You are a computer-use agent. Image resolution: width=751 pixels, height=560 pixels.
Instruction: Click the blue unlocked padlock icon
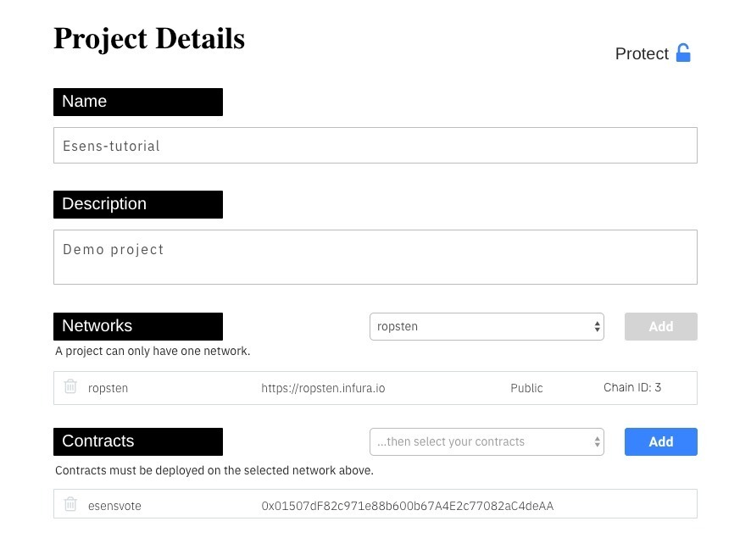pos(683,53)
